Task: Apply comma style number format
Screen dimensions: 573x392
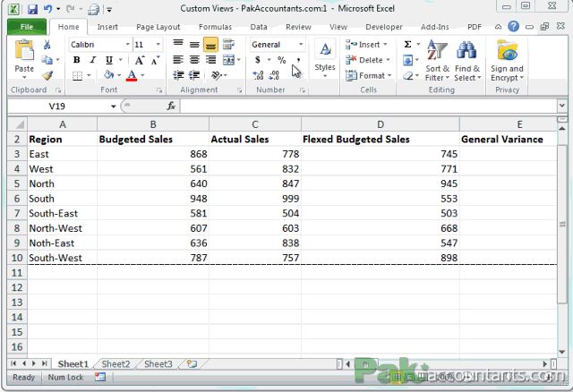Action: [x=298, y=60]
